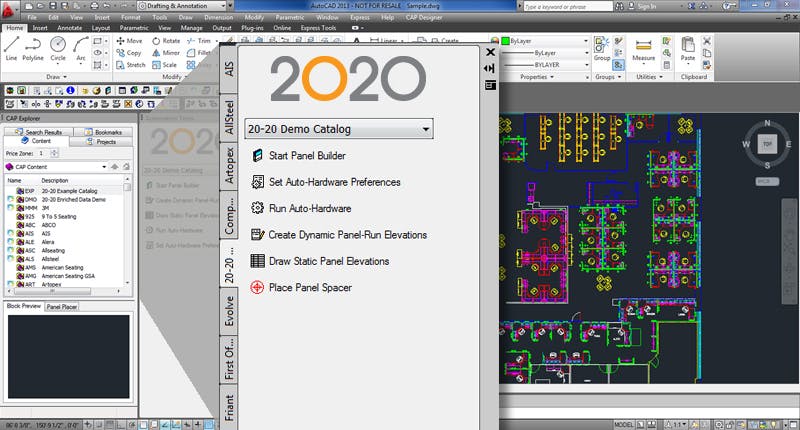The image size is (800, 430).
Task: Open the Drafting & Annotation workspace dropdown
Action: [182, 6]
